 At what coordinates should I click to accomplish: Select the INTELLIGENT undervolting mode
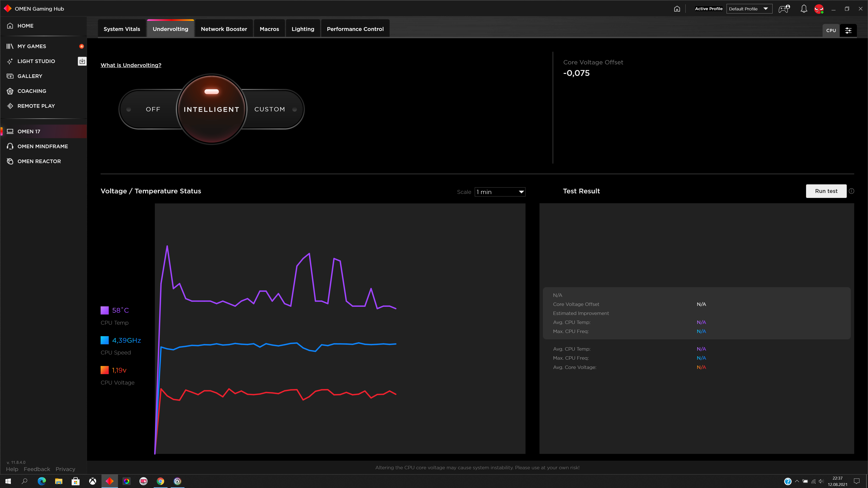212,109
